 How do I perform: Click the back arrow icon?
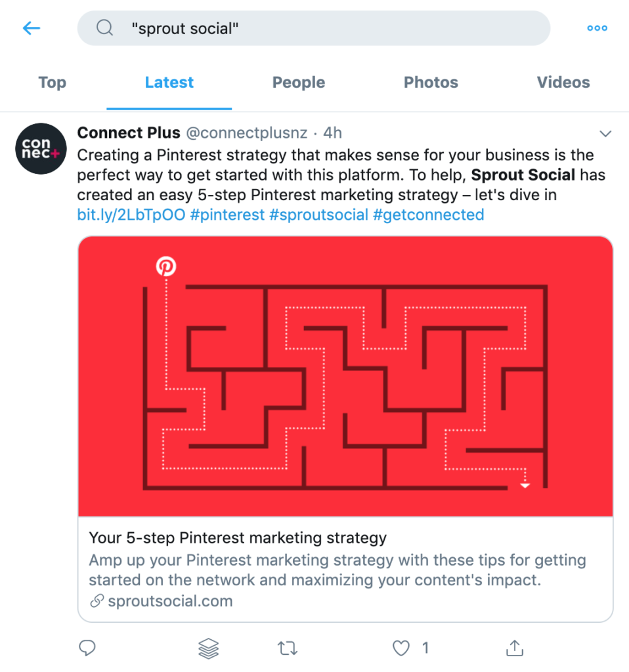32,28
